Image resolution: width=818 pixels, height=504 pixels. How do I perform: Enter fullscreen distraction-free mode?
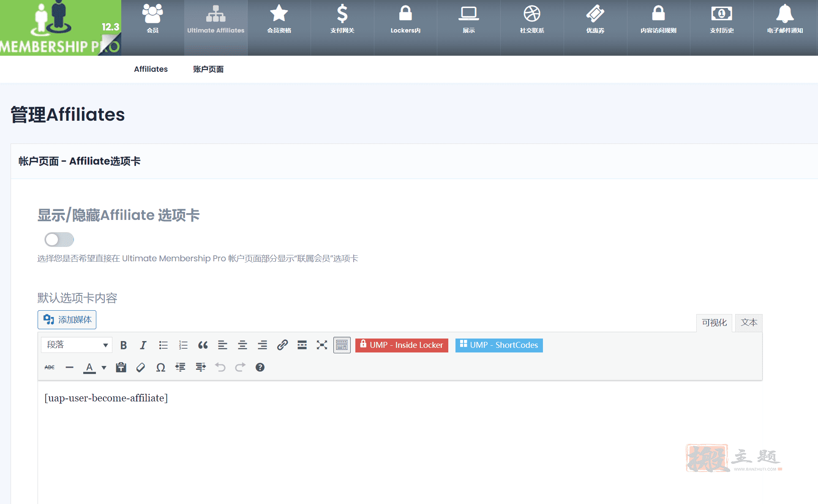point(322,345)
